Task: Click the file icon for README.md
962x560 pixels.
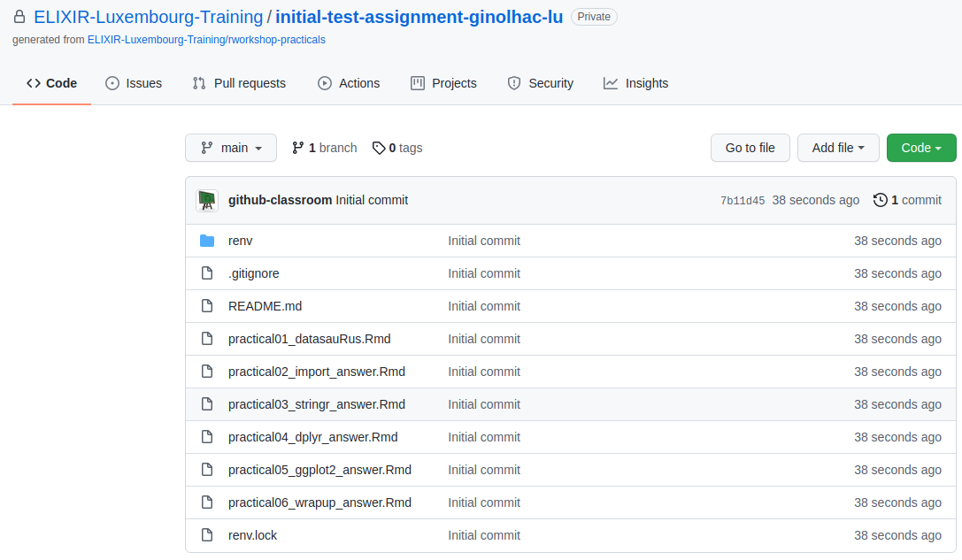Action: pos(207,306)
